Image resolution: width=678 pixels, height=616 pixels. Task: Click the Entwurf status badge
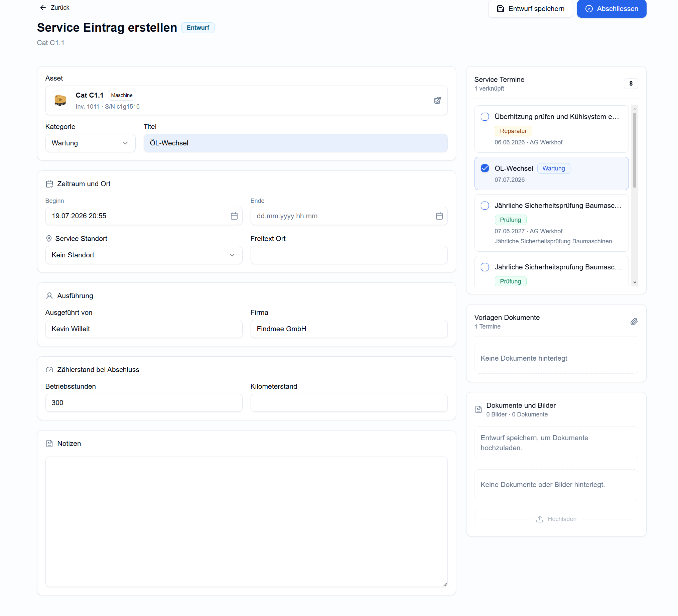198,28
